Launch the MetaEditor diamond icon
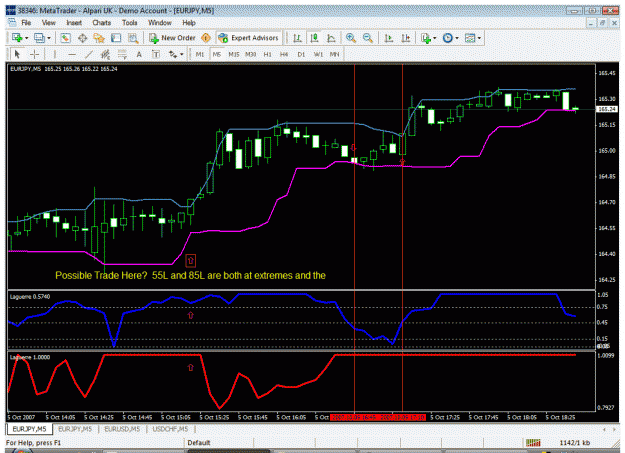Screen dimensions: 625x453 [206, 38]
